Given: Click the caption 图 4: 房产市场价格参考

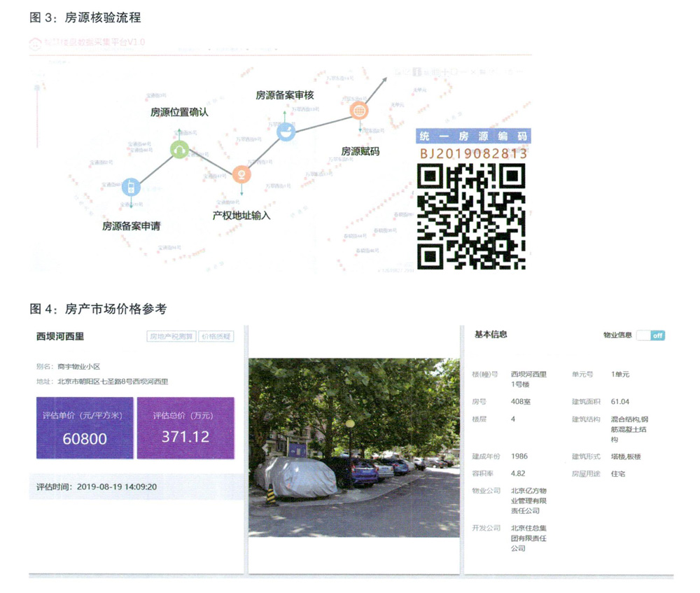Looking at the screenshot, I should (98, 309).
